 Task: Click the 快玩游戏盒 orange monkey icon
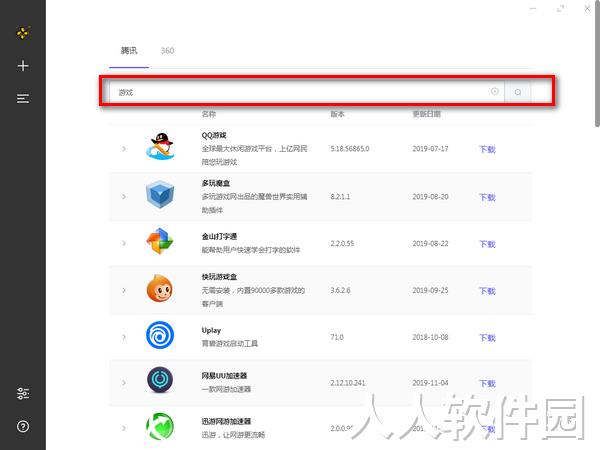pos(160,288)
